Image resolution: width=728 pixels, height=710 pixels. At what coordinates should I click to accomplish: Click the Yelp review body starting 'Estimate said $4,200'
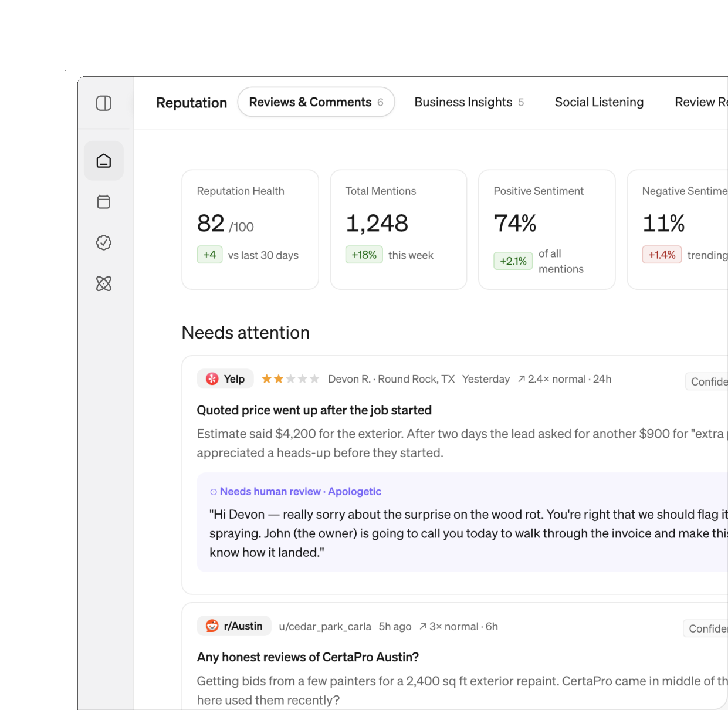click(x=462, y=443)
